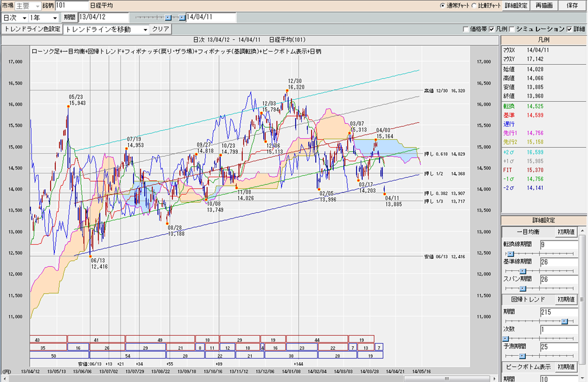Click the settings panel vertical scrollbar thumb
Viewport: 588px width, 382px height.
coord(583,299)
